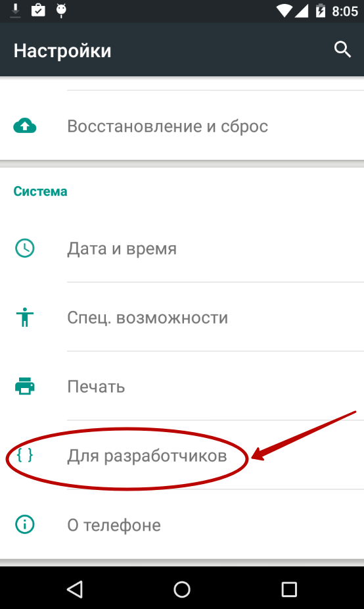
Task: Tap the accessibility person icon
Action: point(25,317)
